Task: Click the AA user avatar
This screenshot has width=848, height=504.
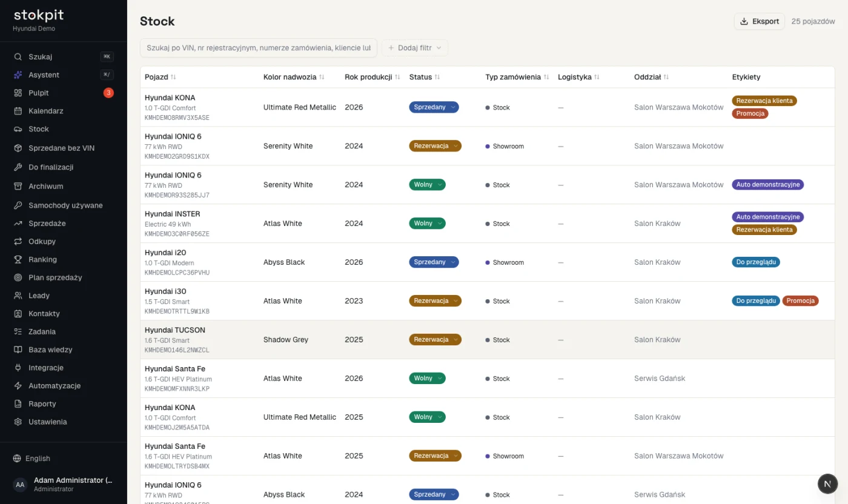Action: [x=20, y=485]
